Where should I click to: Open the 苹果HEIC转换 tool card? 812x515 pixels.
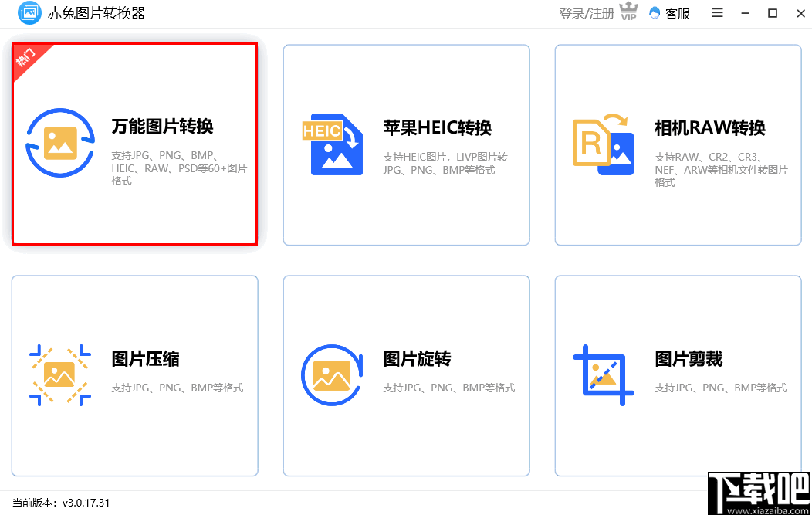(406, 144)
